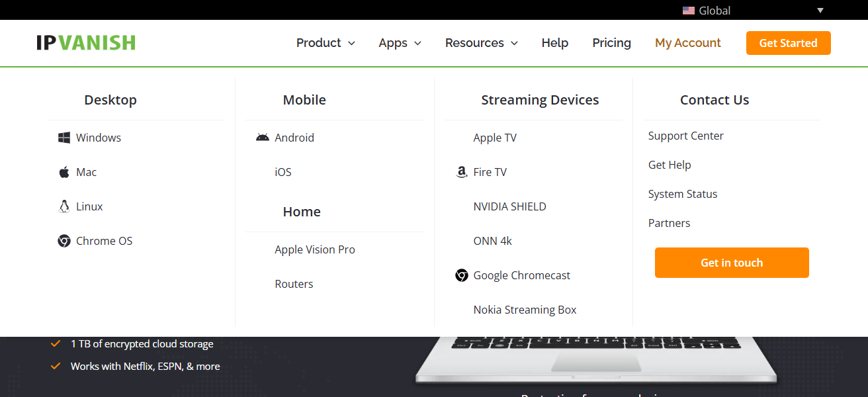
Task: Expand the Resources dropdown menu
Action: point(482,43)
